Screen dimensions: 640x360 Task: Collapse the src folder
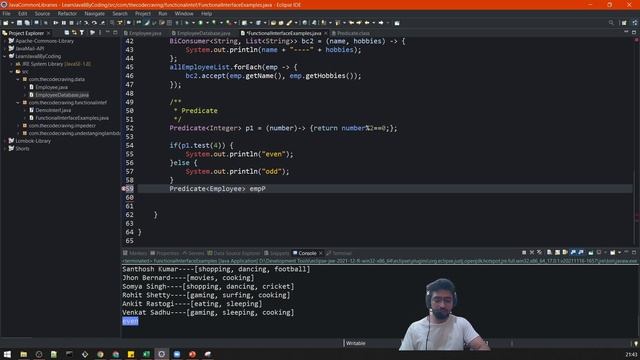[11, 71]
